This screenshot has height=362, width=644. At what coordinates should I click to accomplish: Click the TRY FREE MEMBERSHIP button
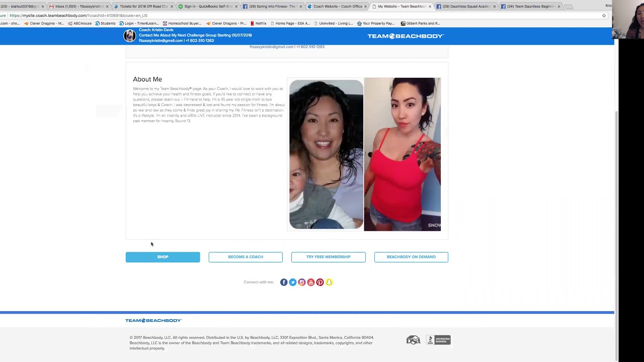[x=328, y=257]
